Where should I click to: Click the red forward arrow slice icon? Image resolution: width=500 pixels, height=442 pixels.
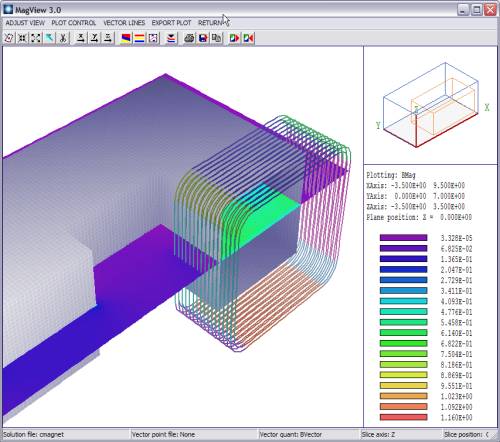click(234, 38)
